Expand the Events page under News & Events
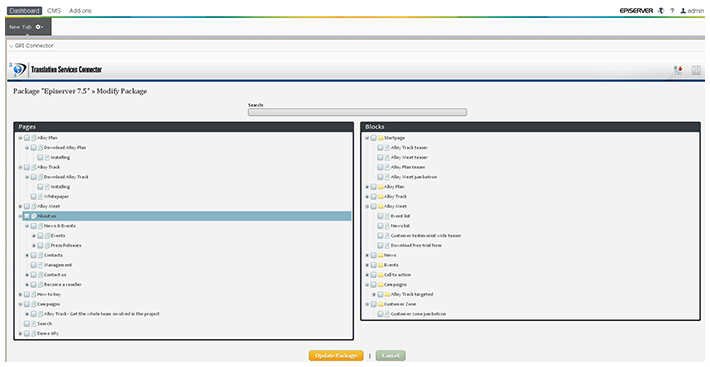 pos(34,236)
